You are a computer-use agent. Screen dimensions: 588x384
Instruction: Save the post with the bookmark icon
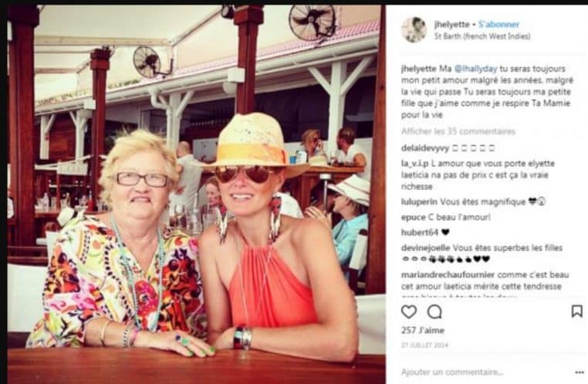[576, 311]
